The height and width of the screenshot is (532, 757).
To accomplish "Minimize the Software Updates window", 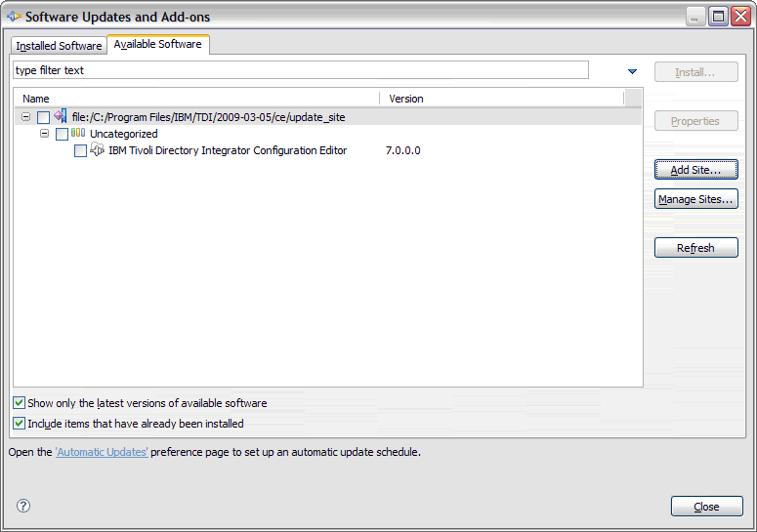I will point(695,17).
